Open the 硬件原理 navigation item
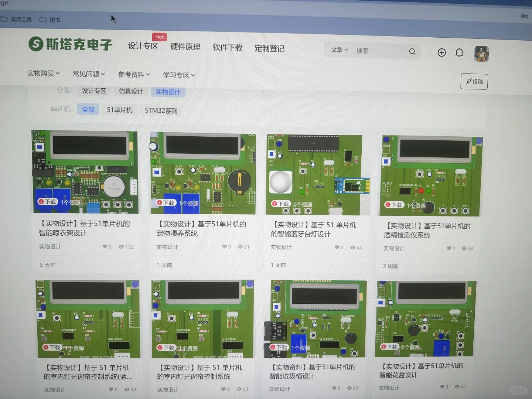Image resolution: width=532 pixels, height=399 pixels. (x=185, y=47)
